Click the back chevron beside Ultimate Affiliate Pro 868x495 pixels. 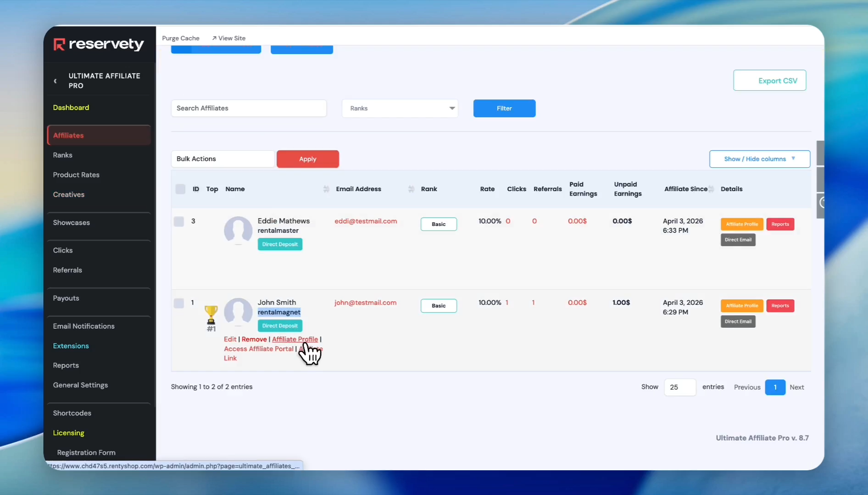click(56, 81)
